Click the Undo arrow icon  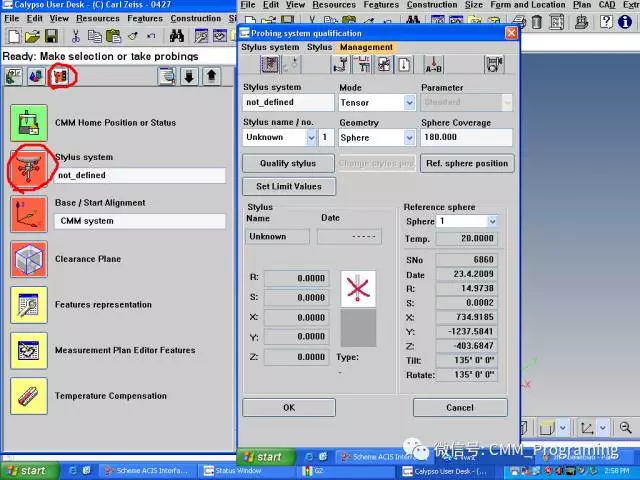point(151,36)
